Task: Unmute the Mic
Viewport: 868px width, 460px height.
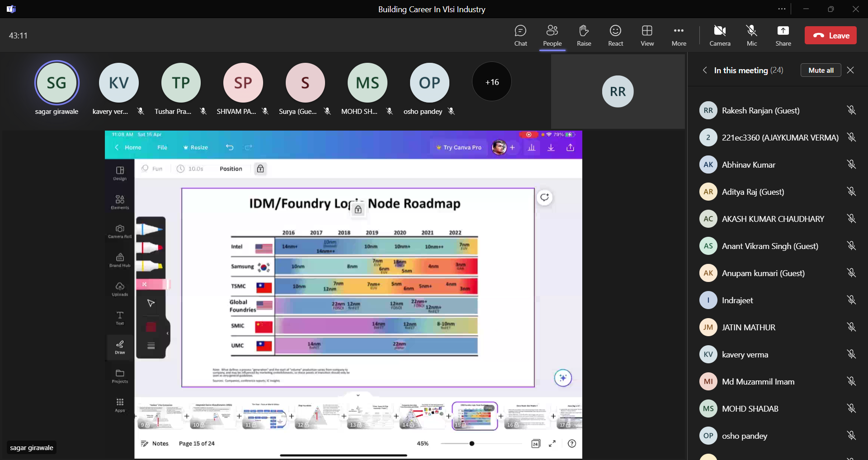Action: pos(751,36)
